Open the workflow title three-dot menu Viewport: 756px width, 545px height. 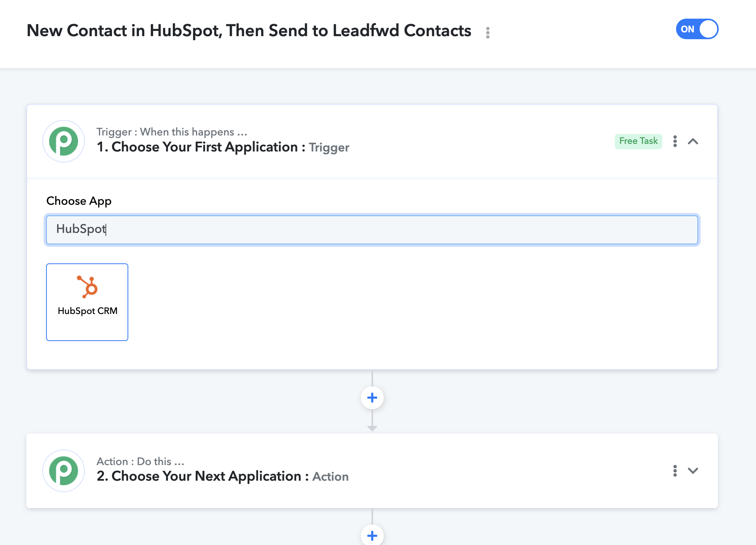488,32
